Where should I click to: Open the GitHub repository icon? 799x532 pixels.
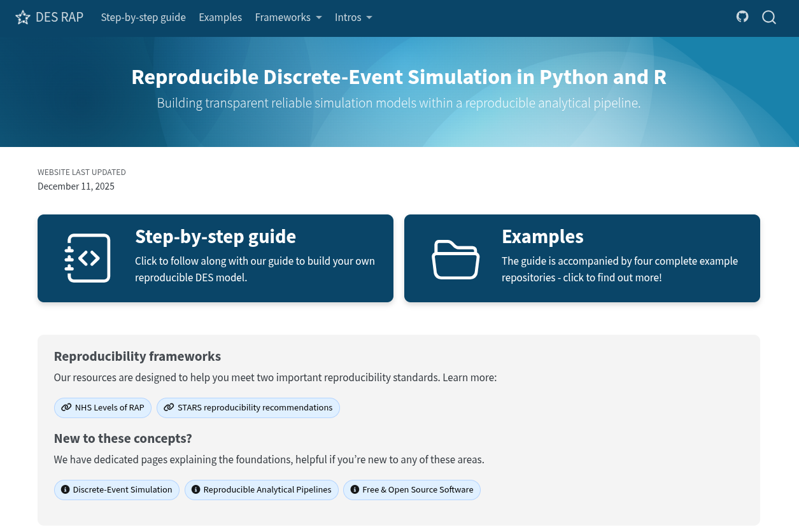coord(742,17)
